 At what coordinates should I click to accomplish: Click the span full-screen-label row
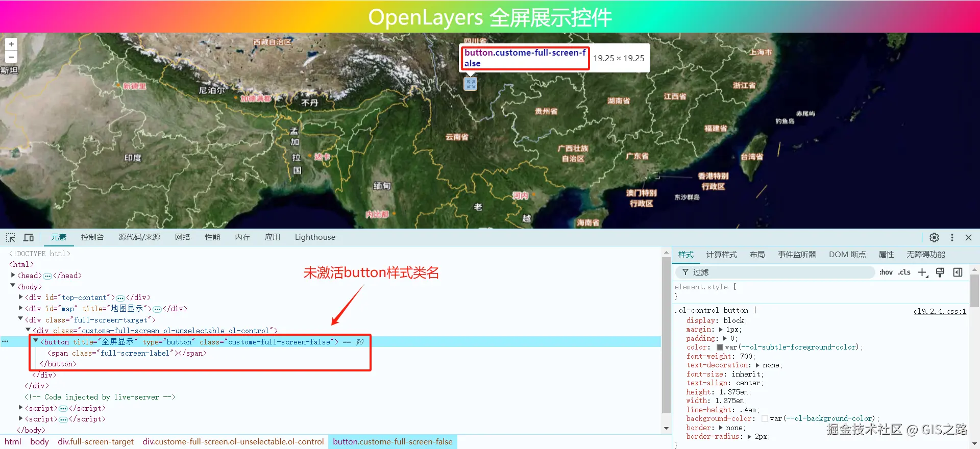127,353
